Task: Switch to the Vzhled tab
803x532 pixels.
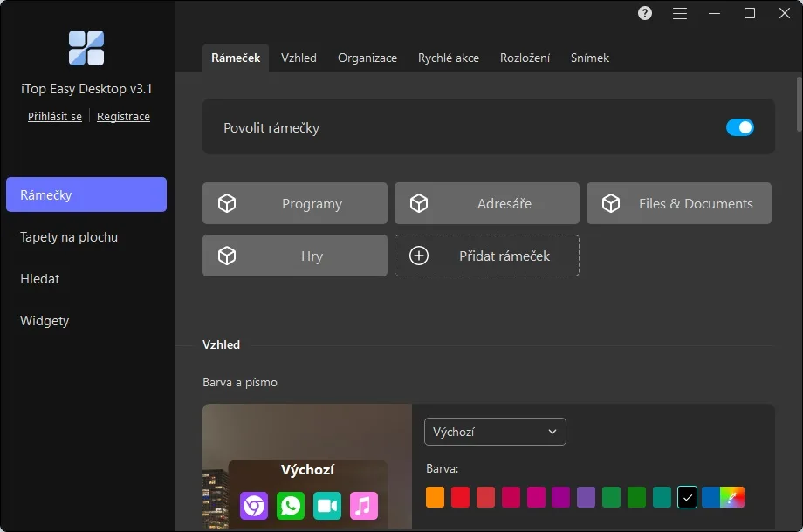Action: click(x=299, y=58)
